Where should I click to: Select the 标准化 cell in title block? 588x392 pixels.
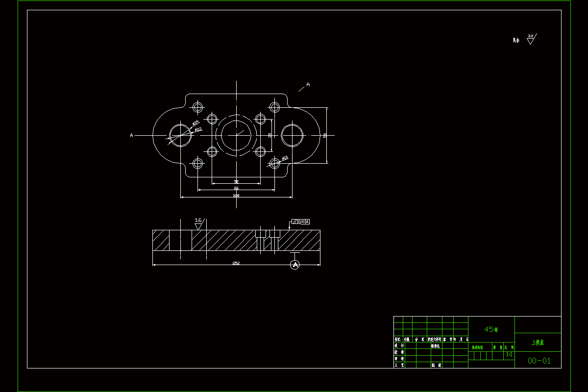tap(435, 345)
